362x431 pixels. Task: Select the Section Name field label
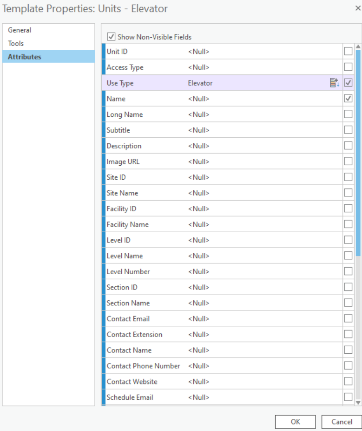pos(128,303)
